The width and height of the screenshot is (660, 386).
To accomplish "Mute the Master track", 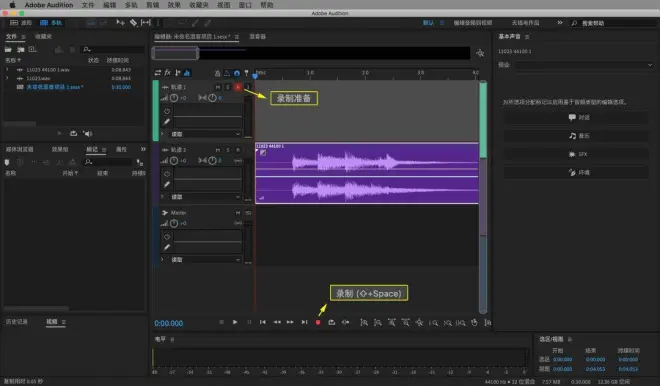I will coord(238,213).
